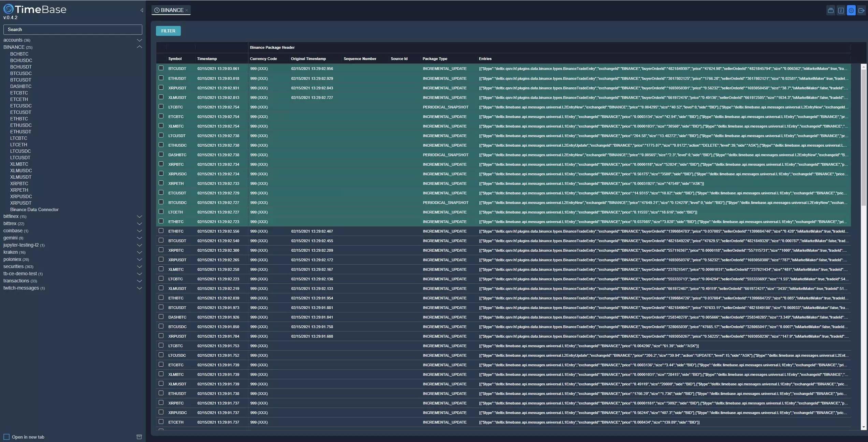Expand the twitch-messages group chevron
Viewport: 868px width, 442px height.
[x=139, y=288]
